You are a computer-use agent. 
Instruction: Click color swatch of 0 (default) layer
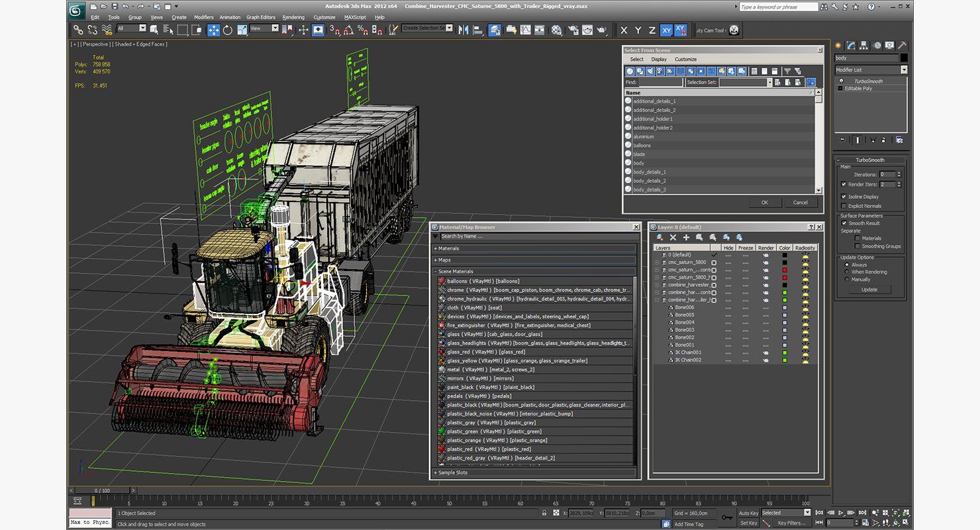[x=785, y=255]
